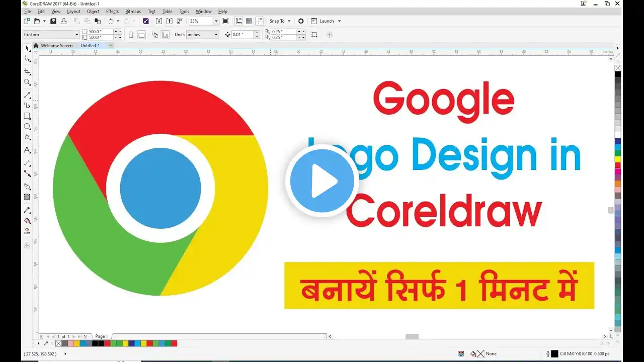Select the Connector tool
This screenshot has height=362, width=644.
[27, 173]
